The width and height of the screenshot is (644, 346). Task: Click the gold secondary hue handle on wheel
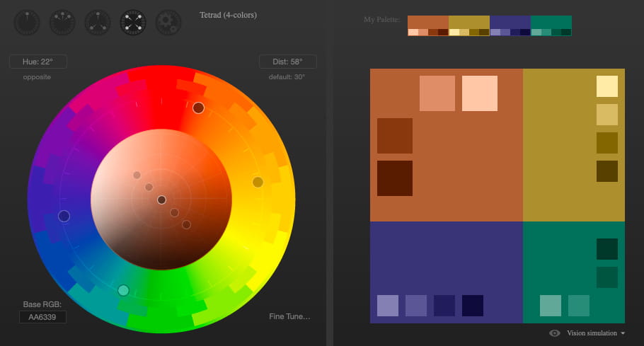258,182
